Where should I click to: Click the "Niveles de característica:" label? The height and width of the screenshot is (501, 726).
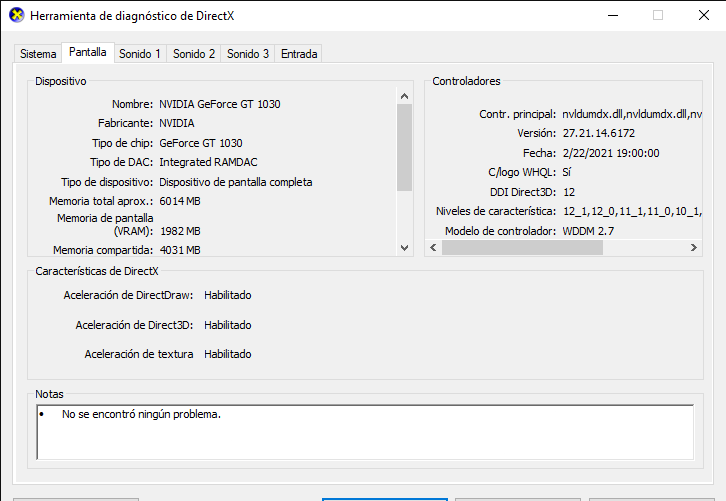[x=496, y=212]
